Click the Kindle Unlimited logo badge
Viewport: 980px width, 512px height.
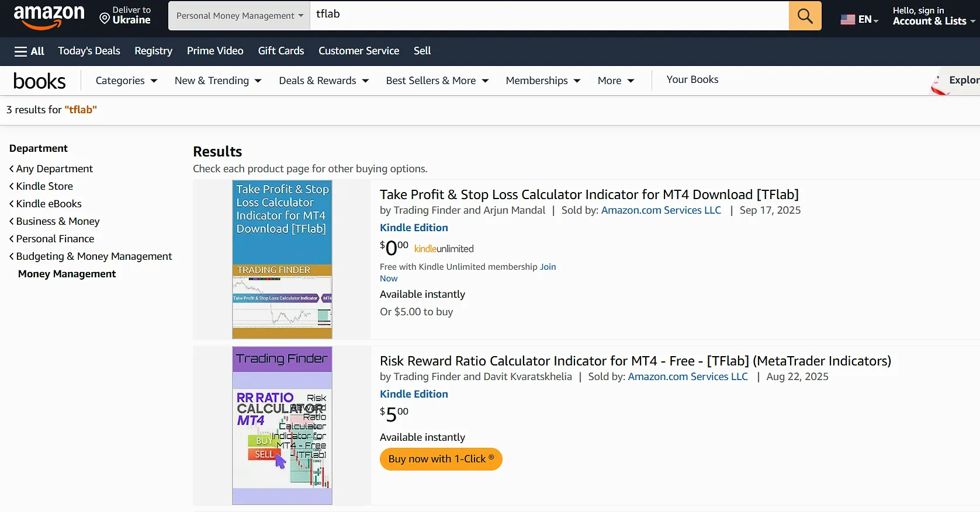tap(444, 249)
